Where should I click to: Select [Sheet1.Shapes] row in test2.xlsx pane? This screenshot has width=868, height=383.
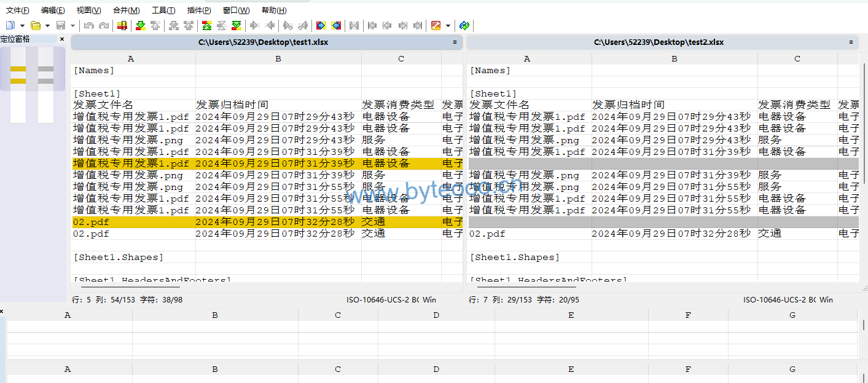pyautogui.click(x=663, y=258)
